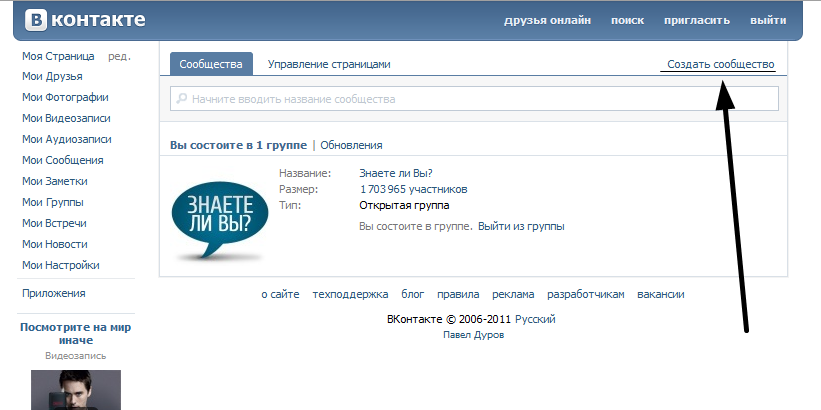821x410 pixels.
Task: Click пригласить in the header
Action: (x=696, y=20)
